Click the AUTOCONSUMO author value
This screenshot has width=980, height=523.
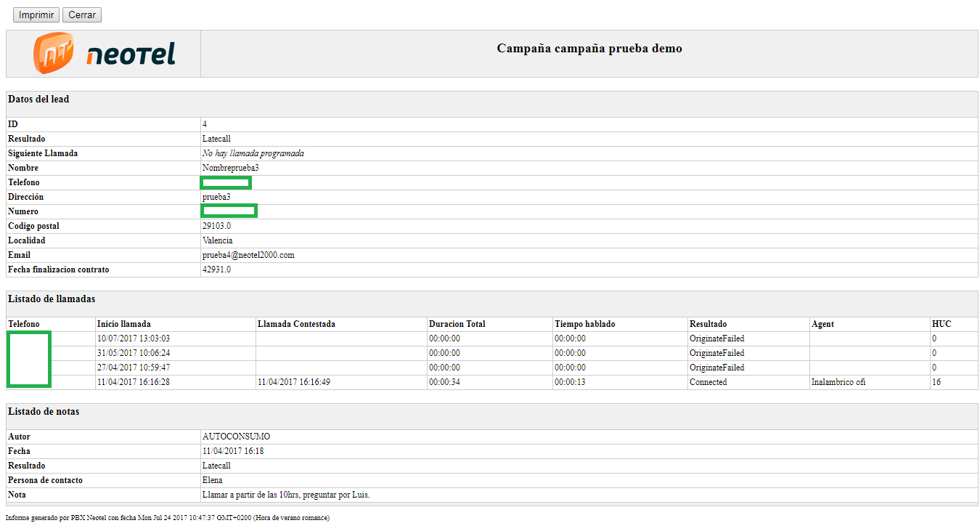click(x=236, y=437)
